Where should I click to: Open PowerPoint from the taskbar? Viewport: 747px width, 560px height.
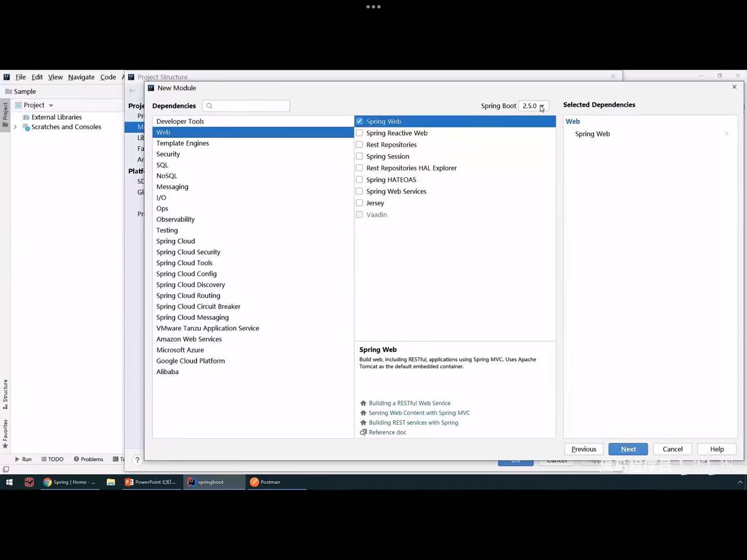coord(150,482)
